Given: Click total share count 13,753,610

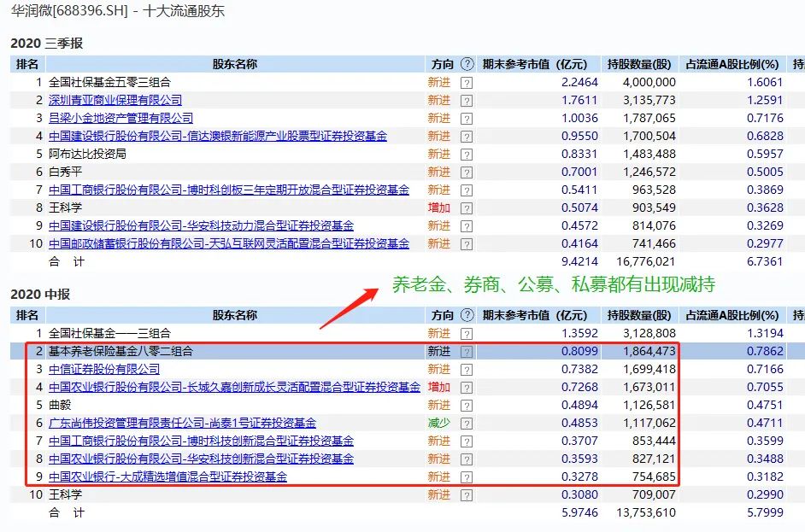Looking at the screenshot, I should tap(646, 512).
